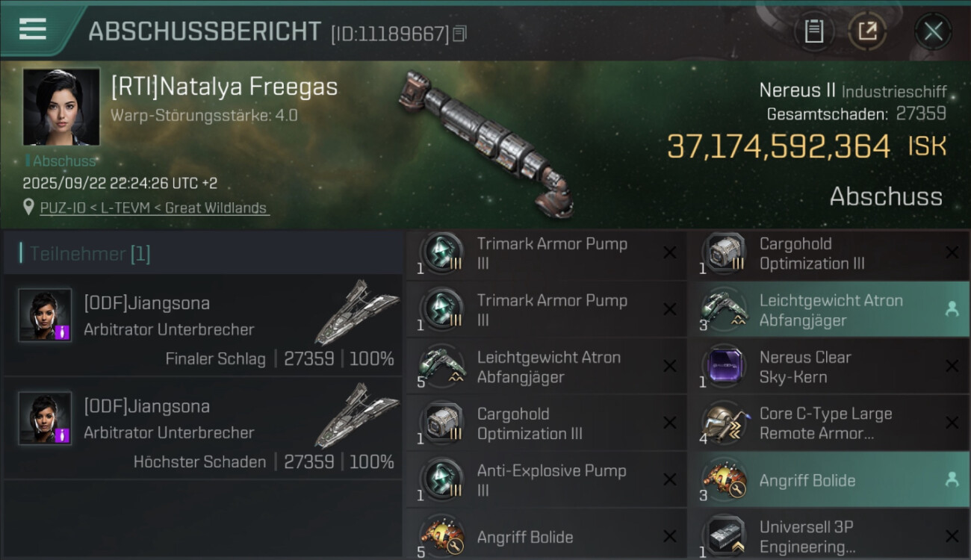The image size is (971, 560).
Task: Open Natalya Freegas character portrait
Action: (x=61, y=107)
